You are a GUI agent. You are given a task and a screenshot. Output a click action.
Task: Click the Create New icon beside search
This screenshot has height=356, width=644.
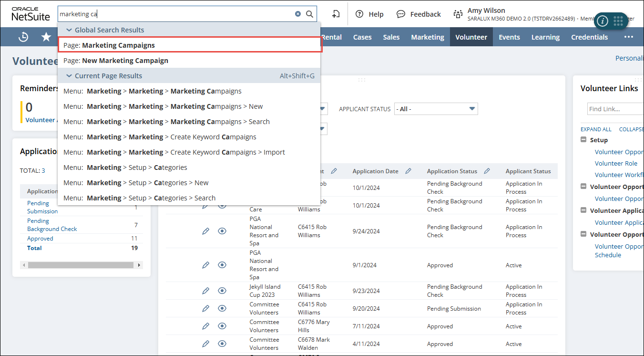(x=336, y=14)
